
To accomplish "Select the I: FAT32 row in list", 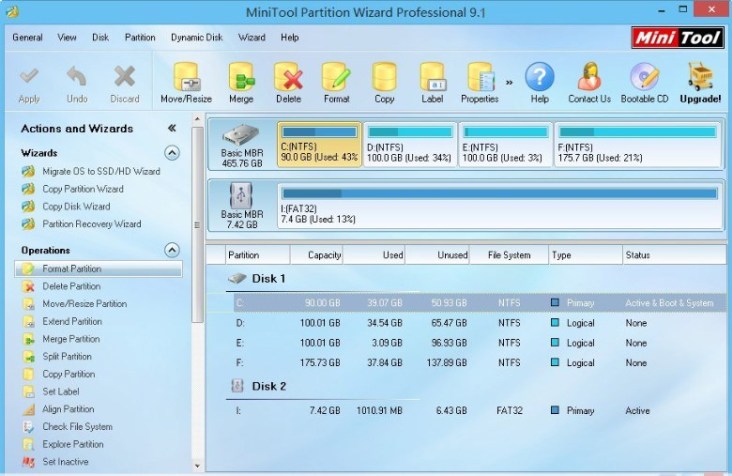I will pyautogui.click(x=479, y=411).
